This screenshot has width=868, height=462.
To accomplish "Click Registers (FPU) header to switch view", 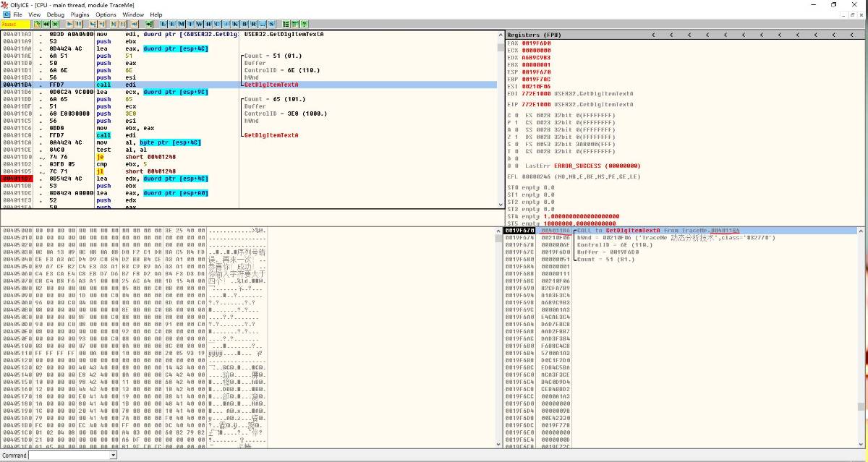I will pyautogui.click(x=532, y=35).
